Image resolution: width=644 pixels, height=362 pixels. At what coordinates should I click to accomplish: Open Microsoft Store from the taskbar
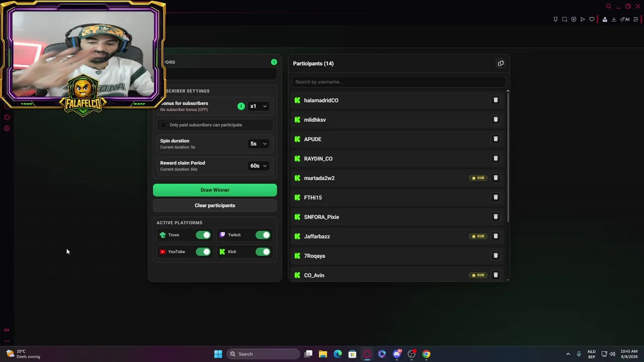coord(352,354)
